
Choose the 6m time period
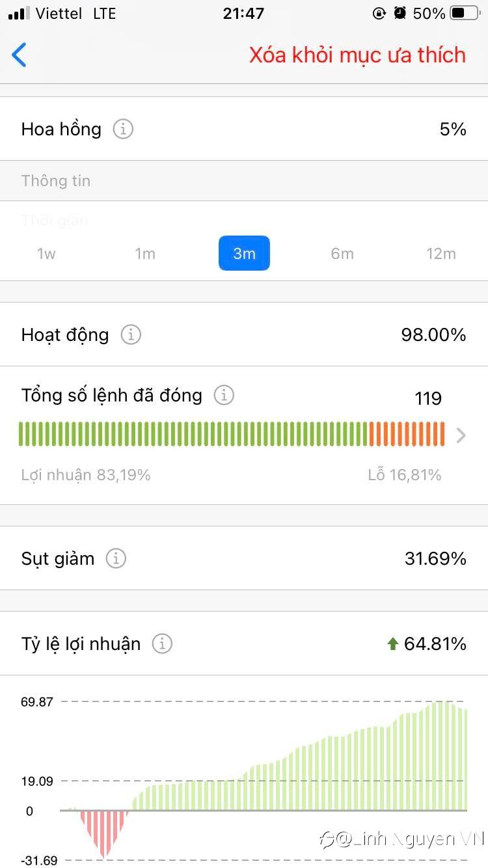(342, 254)
